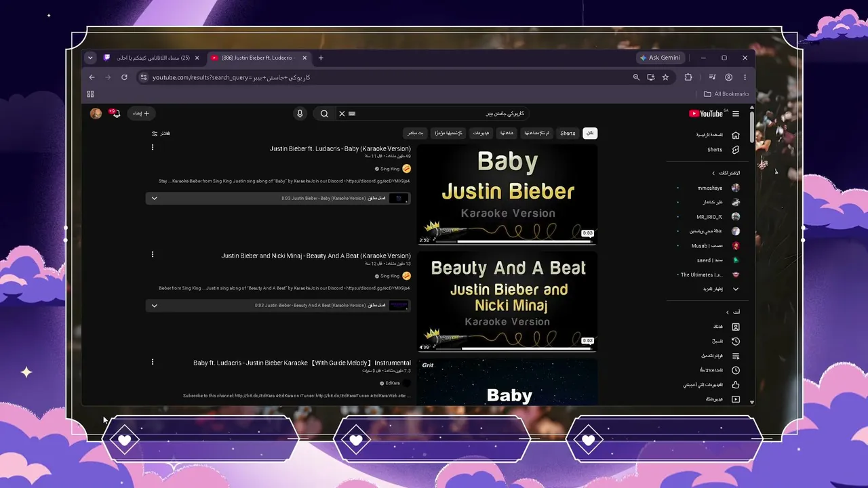The image size is (868, 488).
Task: Play the Grit Baby thumbnail
Action: (x=507, y=382)
